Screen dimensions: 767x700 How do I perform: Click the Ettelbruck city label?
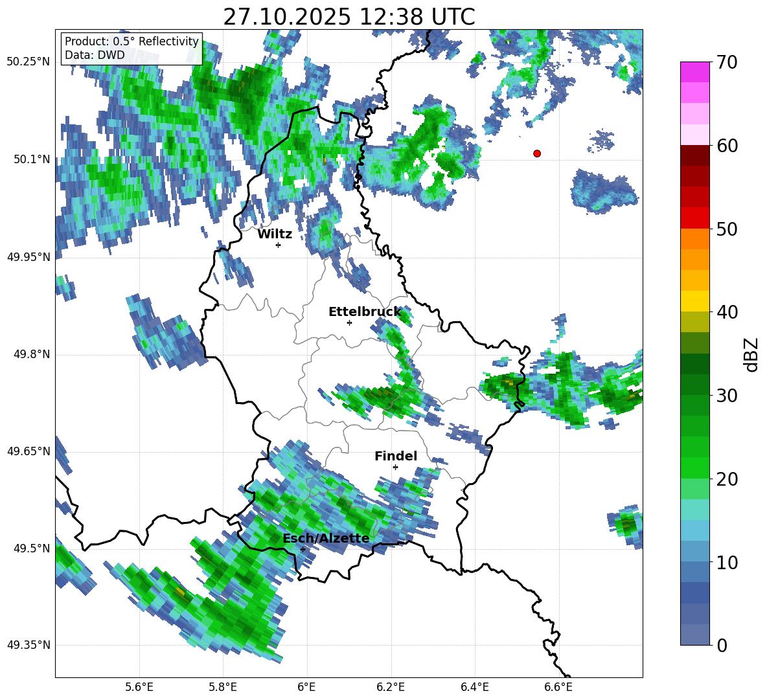pos(365,312)
